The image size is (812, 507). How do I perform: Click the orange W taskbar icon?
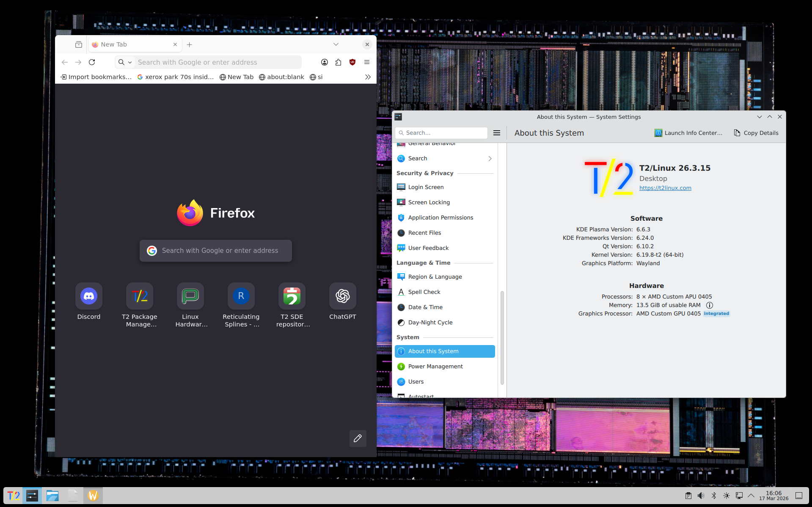[x=93, y=496]
